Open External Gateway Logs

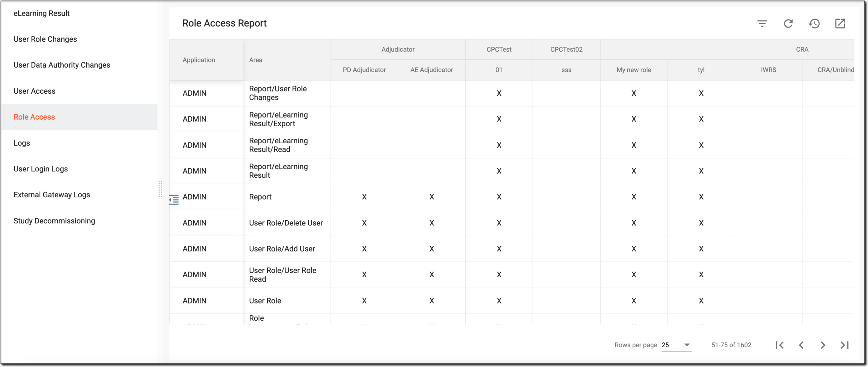52,195
